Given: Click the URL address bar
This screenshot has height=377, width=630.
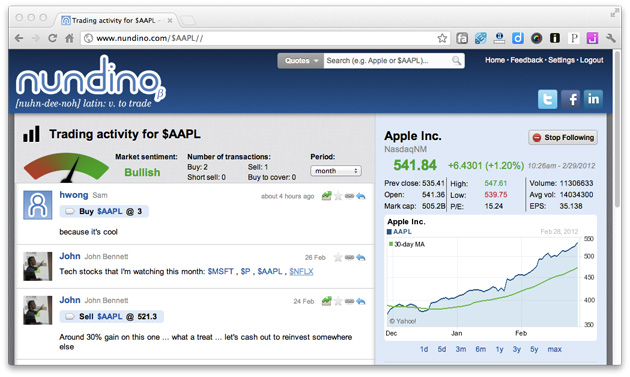Looking at the screenshot, I should (x=265, y=38).
